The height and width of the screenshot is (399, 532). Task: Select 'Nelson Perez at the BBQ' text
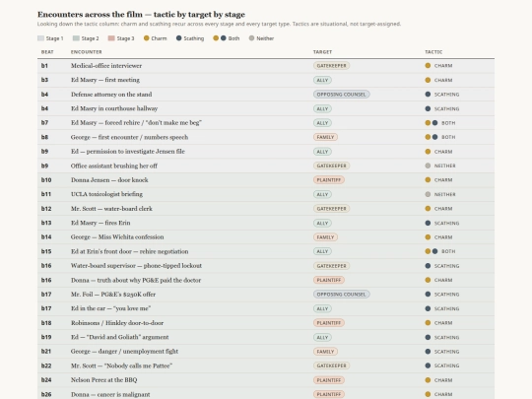pos(103,380)
